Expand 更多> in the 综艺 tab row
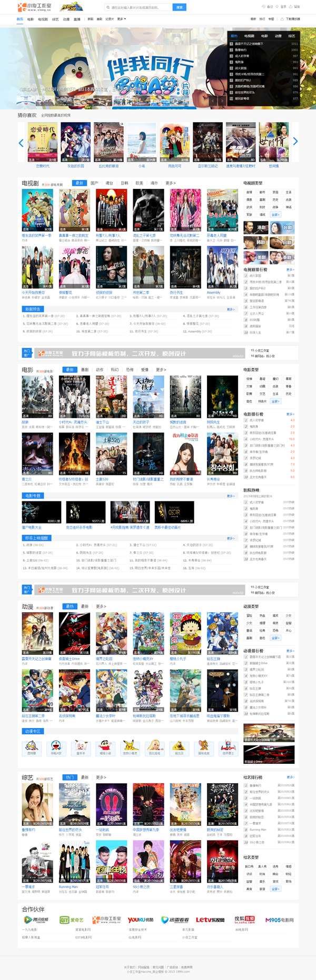Viewport: 316px width, 980px height. tap(101, 777)
